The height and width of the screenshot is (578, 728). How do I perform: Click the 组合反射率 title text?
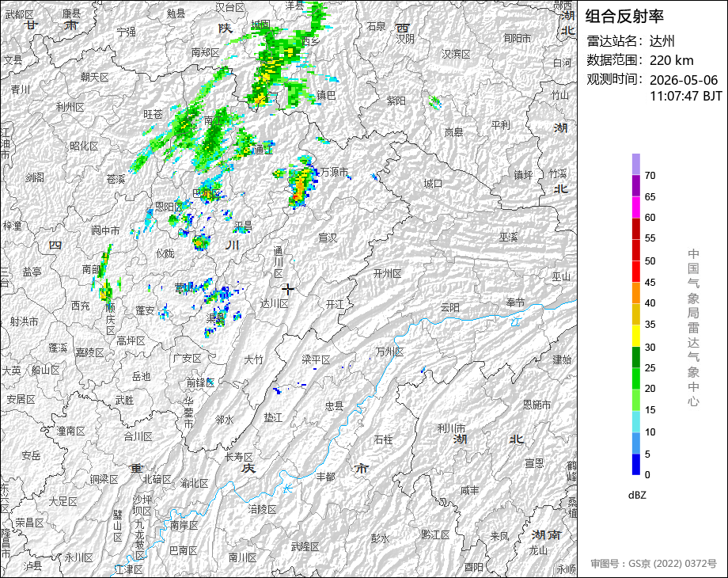(x=624, y=17)
